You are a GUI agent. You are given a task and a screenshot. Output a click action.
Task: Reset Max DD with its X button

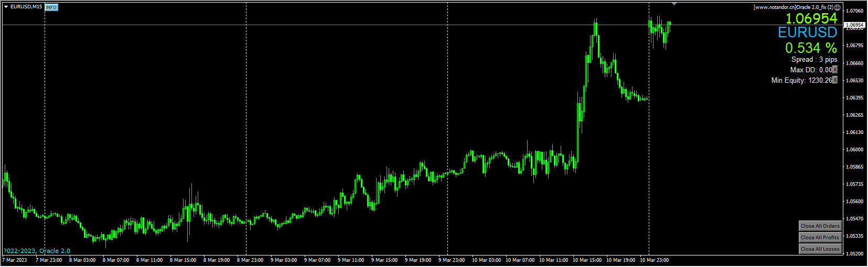tap(835, 70)
